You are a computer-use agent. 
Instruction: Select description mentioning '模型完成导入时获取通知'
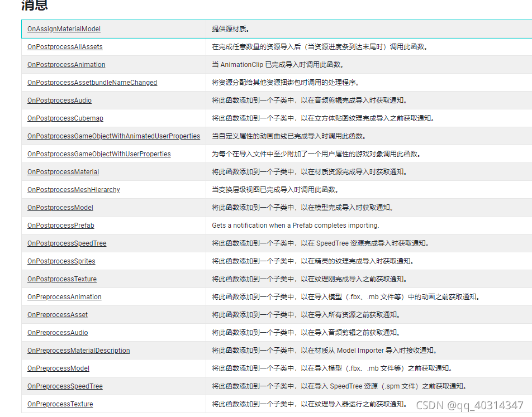click(x=303, y=208)
